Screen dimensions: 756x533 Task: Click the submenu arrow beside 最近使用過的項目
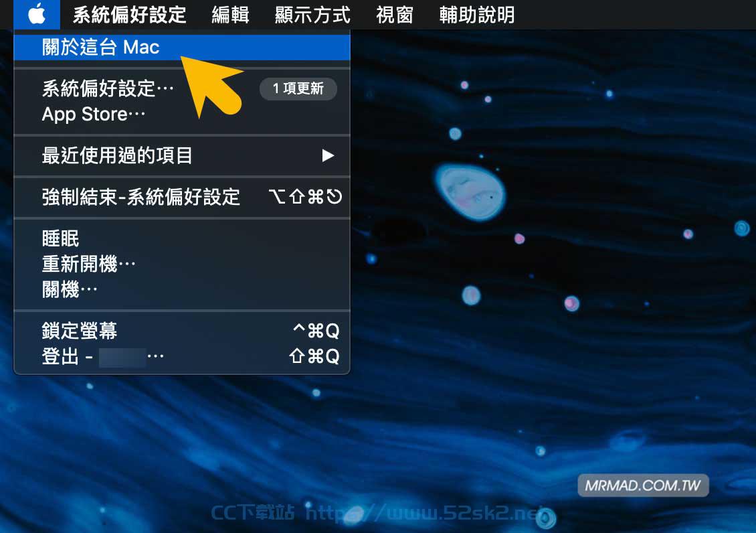tap(328, 155)
